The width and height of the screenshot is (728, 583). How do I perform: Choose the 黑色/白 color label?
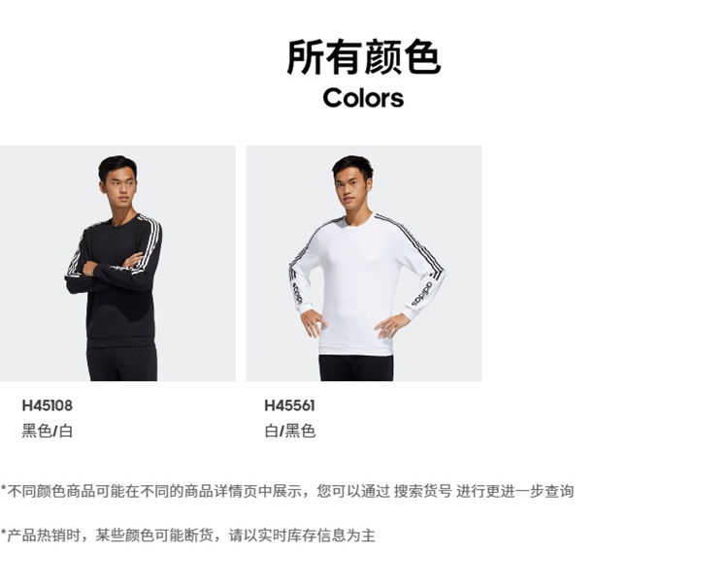pos(48,432)
